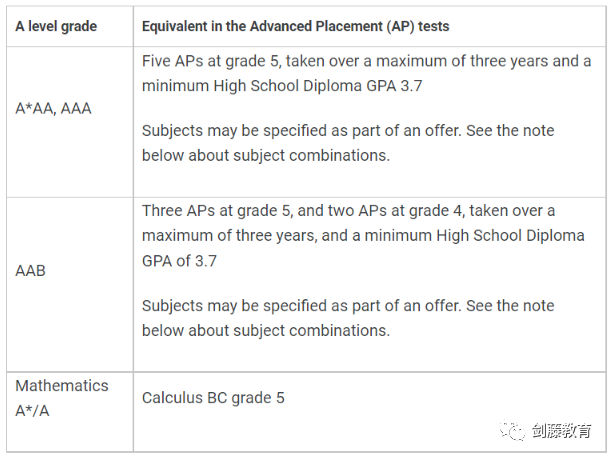Select 'Equivalent in the Advanced Placement (AP) tests' header
Viewport: 611px width, 458px height.
[295, 27]
